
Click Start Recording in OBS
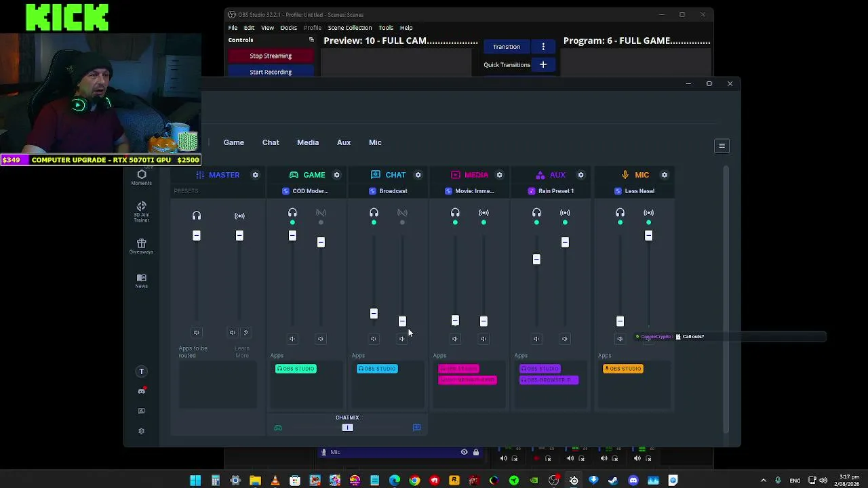click(x=271, y=72)
